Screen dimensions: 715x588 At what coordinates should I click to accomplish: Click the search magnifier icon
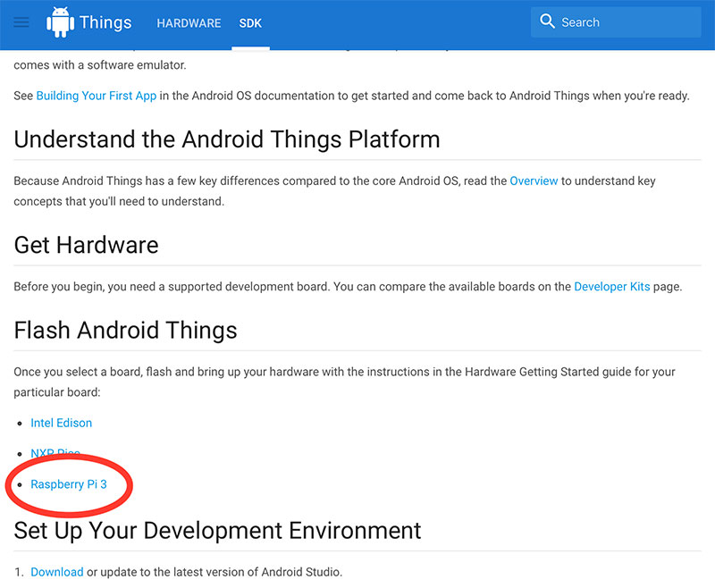click(x=547, y=21)
